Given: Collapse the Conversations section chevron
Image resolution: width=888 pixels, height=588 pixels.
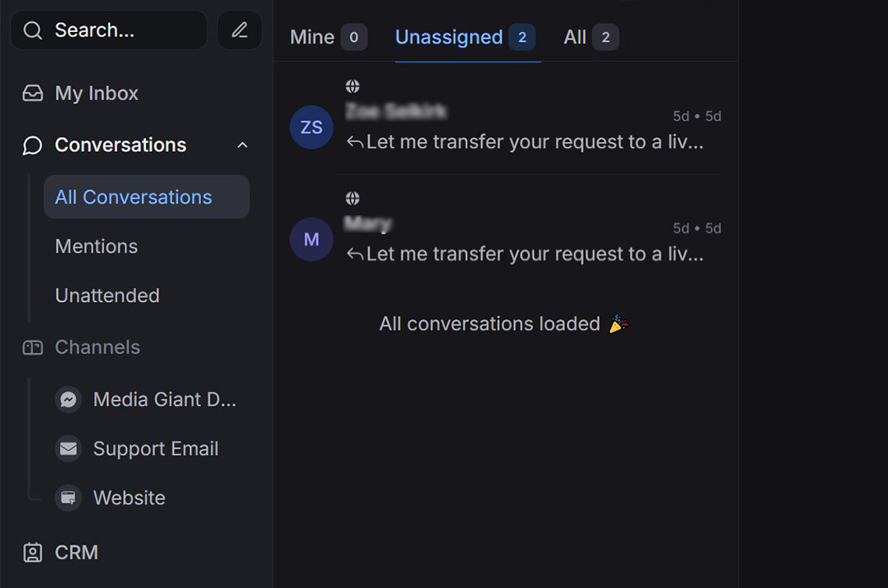Looking at the screenshot, I should pos(242,145).
